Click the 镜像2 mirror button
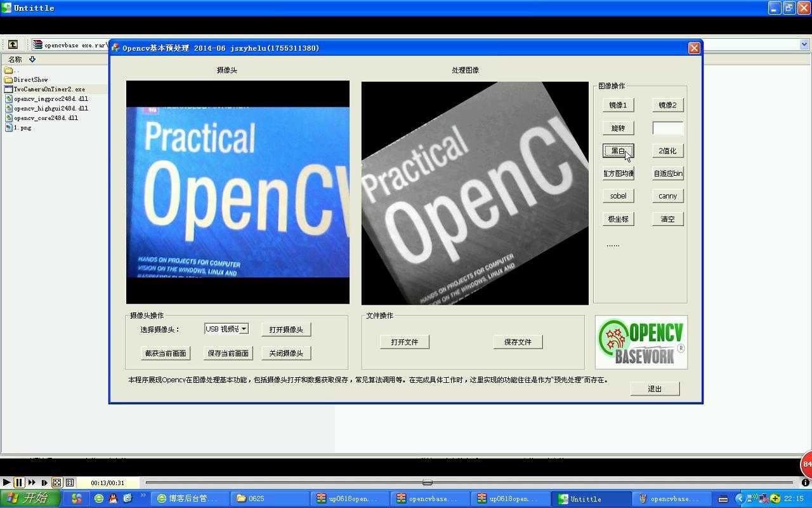 (x=667, y=105)
